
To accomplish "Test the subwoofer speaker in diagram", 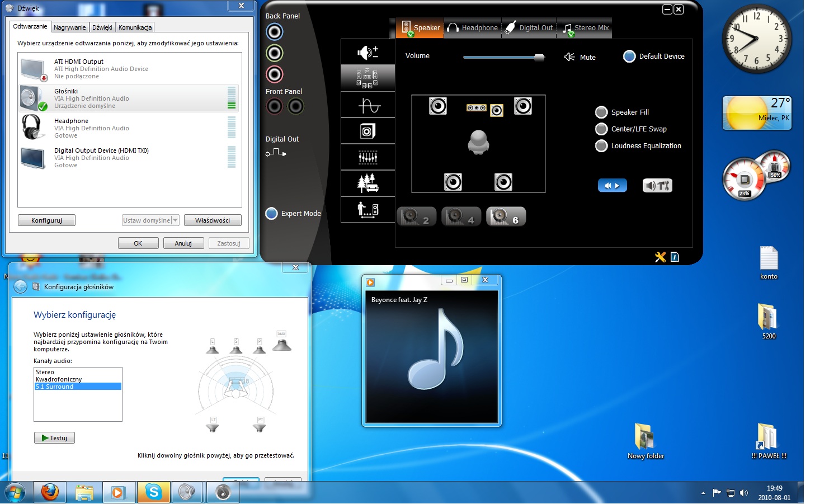I will point(497,110).
